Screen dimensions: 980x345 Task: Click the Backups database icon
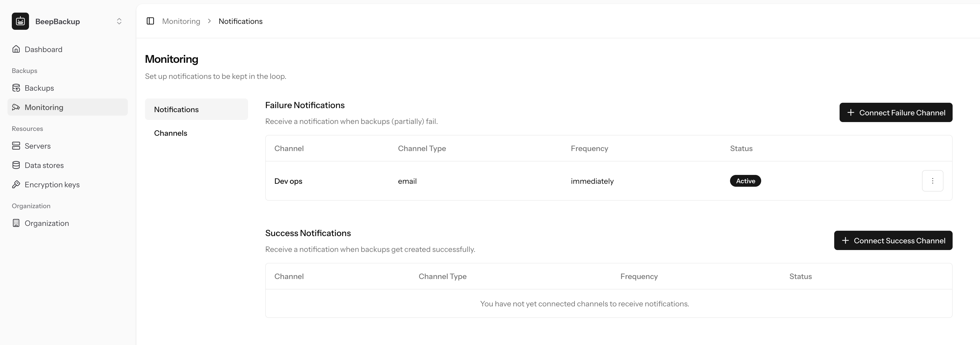tap(16, 88)
